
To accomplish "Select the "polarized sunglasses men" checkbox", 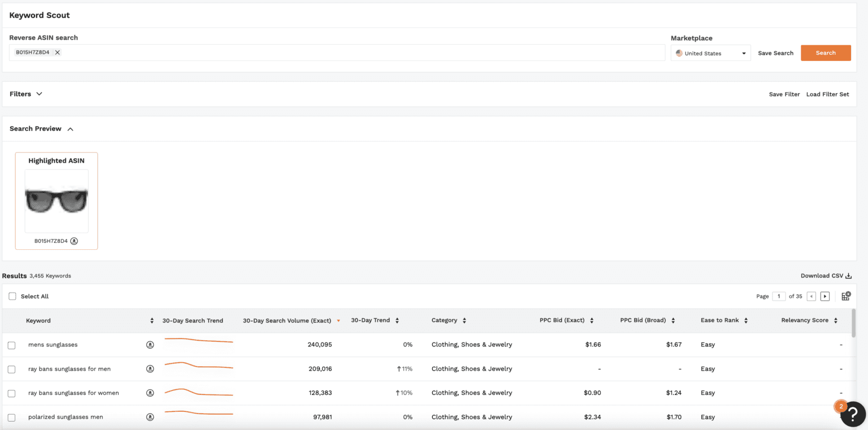I will [12, 416].
